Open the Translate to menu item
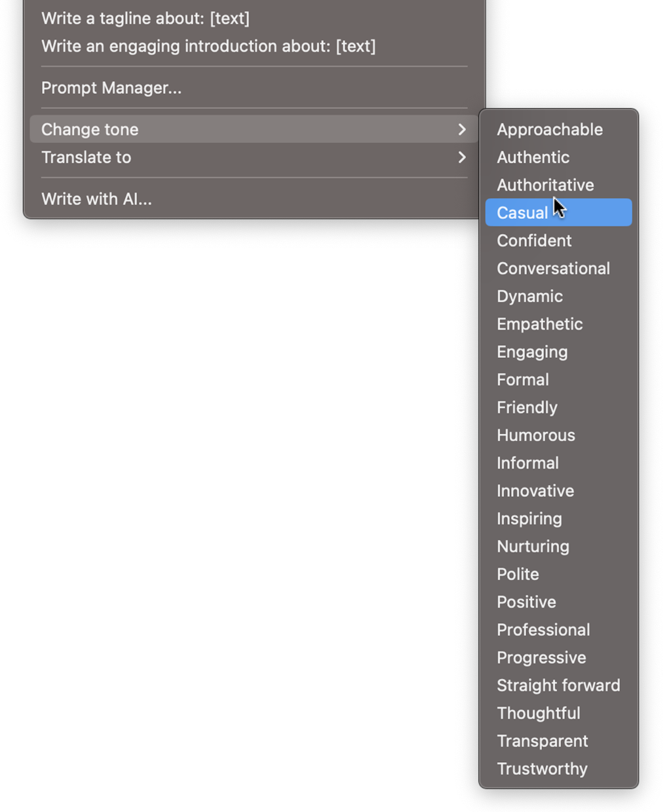This screenshot has width=671, height=812. [254, 157]
